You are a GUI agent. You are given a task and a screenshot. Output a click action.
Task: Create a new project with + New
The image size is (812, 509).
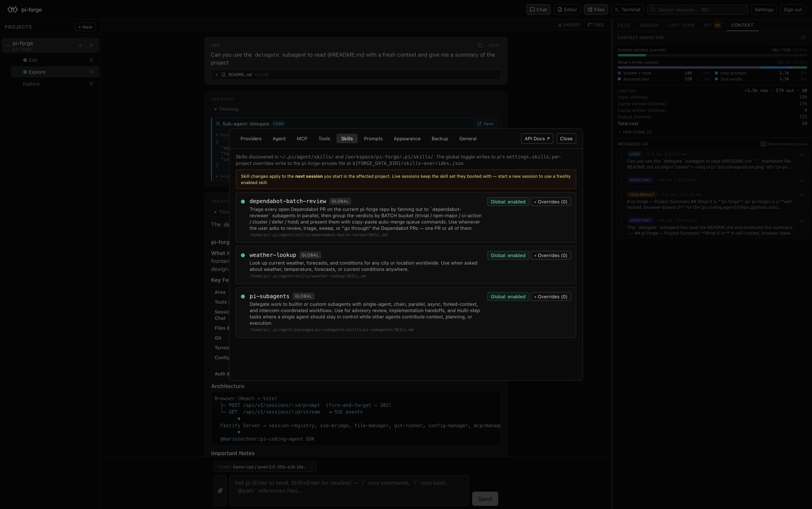[x=85, y=27]
